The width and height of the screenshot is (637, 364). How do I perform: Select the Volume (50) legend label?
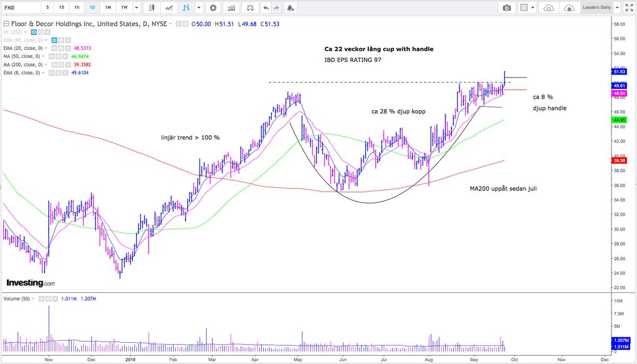tap(17, 299)
